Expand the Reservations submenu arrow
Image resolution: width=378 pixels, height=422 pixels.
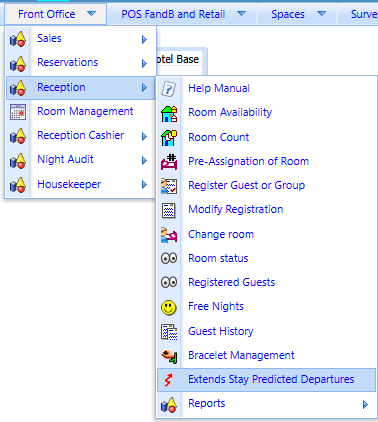click(144, 63)
